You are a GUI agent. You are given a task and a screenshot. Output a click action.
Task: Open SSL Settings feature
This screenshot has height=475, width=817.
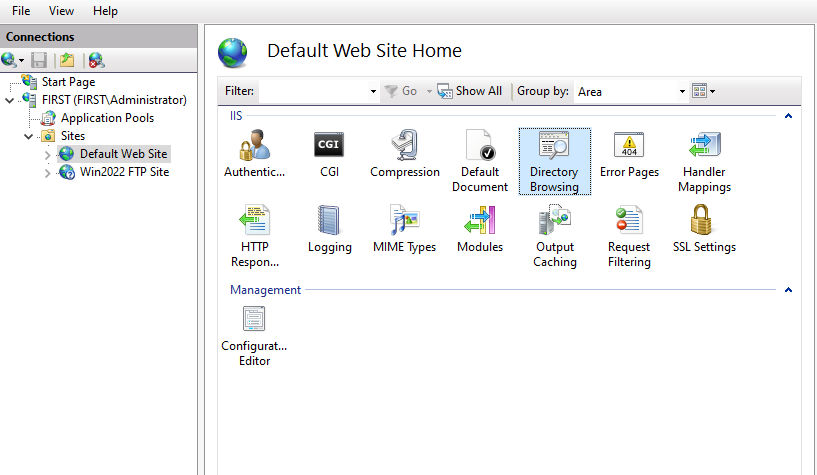click(x=704, y=229)
